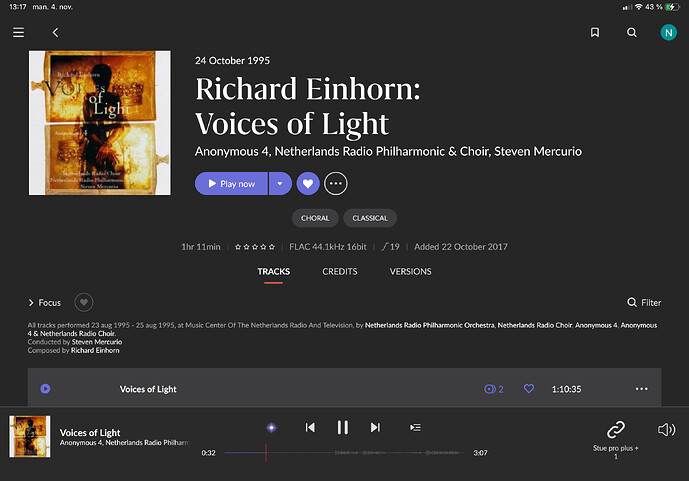Image resolution: width=689 pixels, height=481 pixels.
Task: Open the Play now dropdown arrow
Action: (x=280, y=183)
